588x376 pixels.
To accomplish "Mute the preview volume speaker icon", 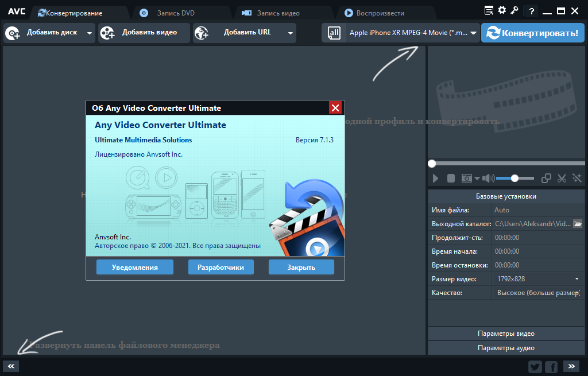I will point(488,179).
